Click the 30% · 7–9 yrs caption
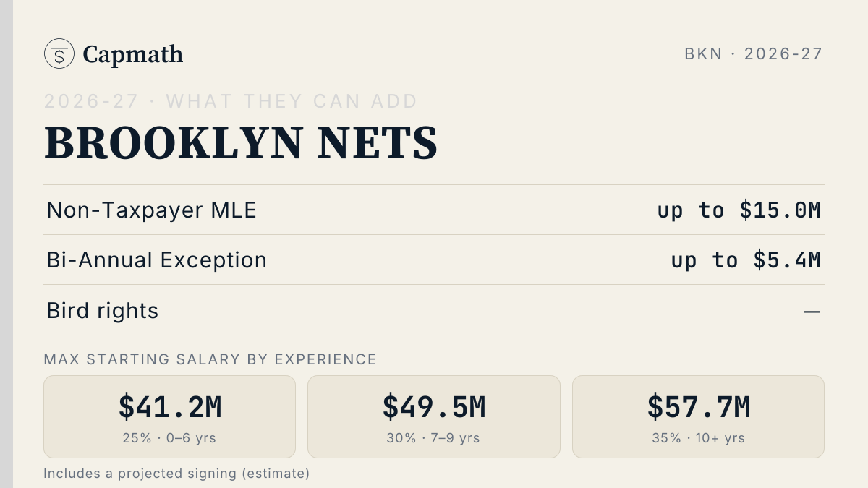The image size is (868, 488). coord(434,438)
